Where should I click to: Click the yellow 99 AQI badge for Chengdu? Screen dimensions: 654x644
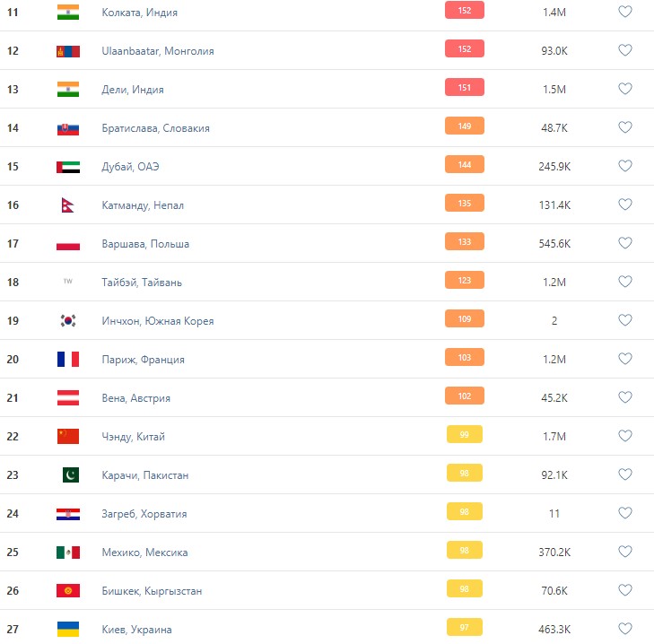(x=464, y=434)
